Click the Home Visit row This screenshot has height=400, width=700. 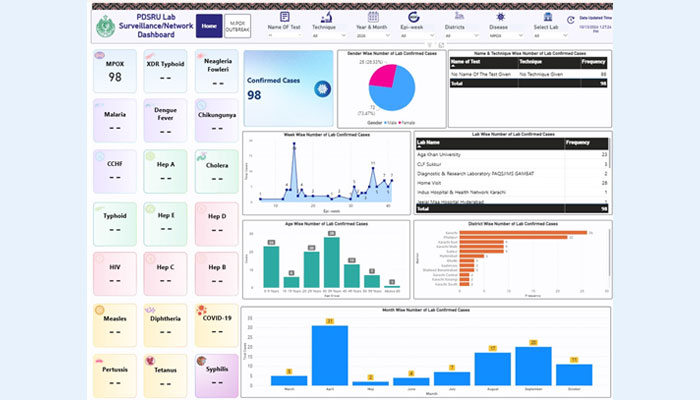point(512,183)
